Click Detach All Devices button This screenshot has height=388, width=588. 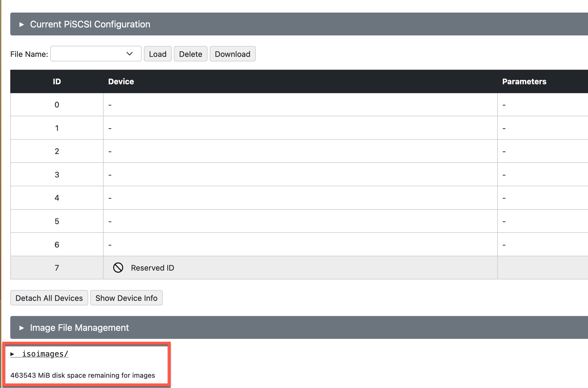pyautogui.click(x=49, y=298)
